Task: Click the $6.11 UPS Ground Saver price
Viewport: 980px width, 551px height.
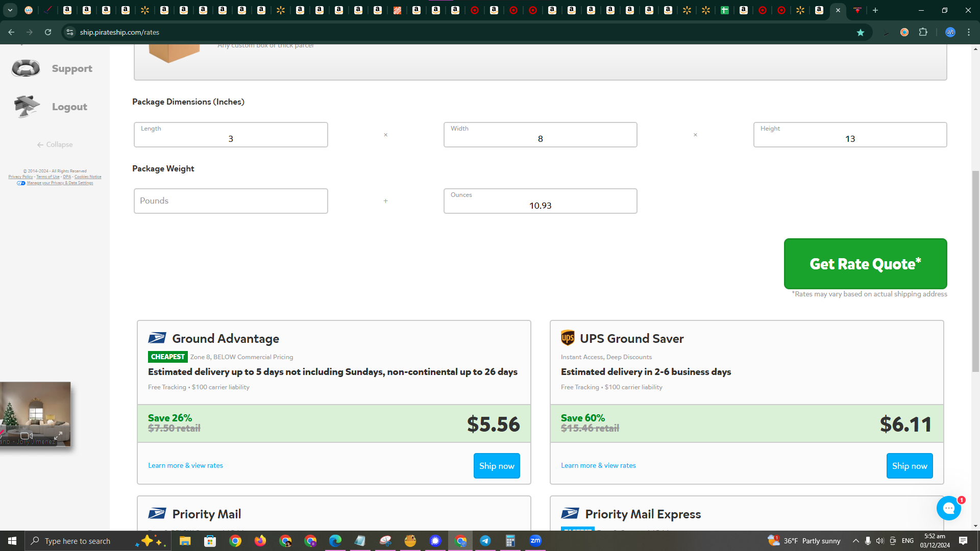Action: tap(906, 424)
